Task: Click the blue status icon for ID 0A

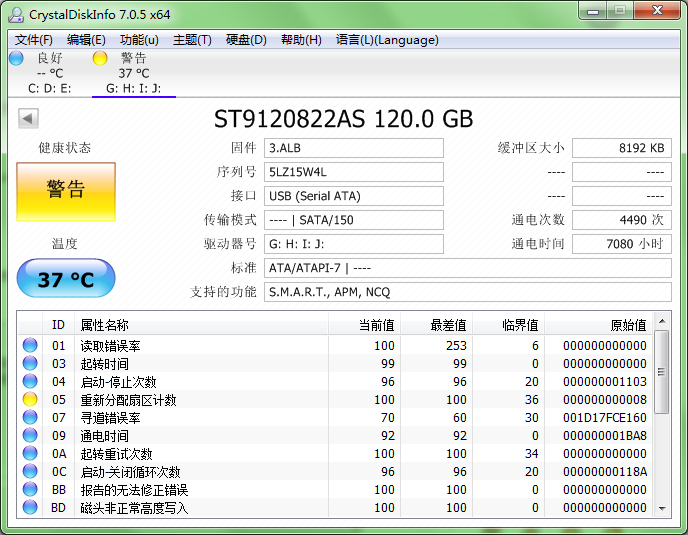Action: tap(30, 453)
